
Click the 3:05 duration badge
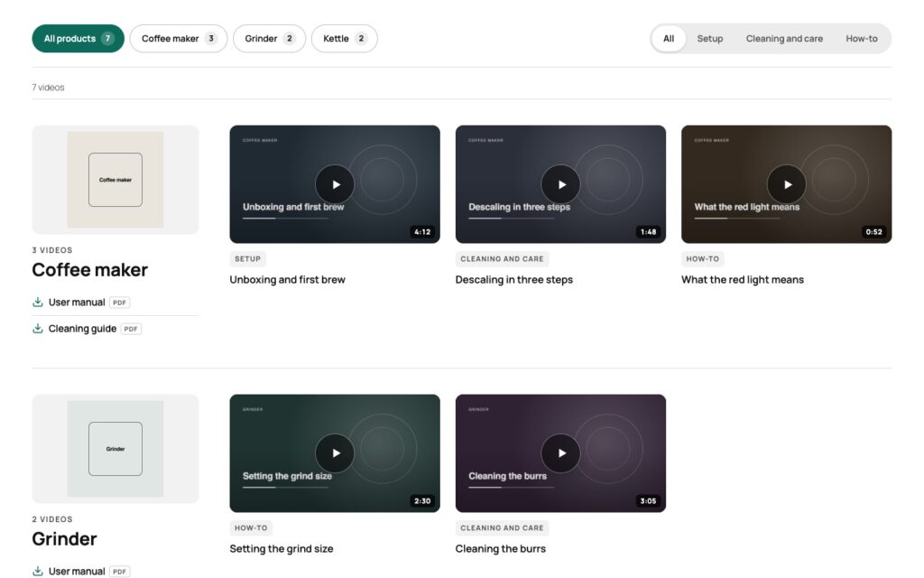tap(648, 500)
